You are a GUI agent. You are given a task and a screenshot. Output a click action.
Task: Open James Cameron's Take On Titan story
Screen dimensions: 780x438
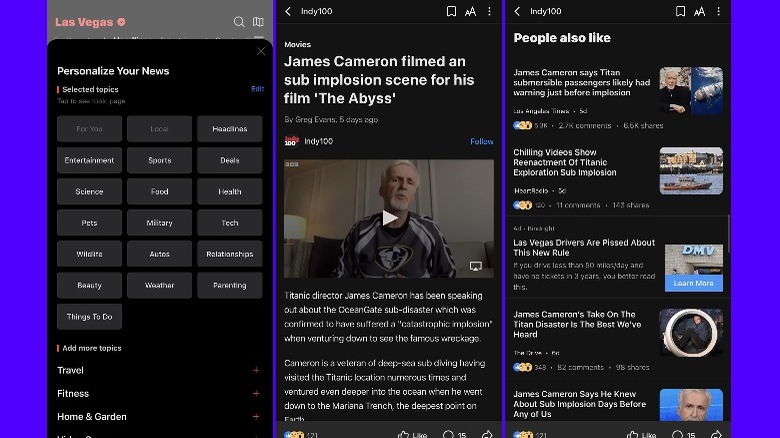pos(577,325)
